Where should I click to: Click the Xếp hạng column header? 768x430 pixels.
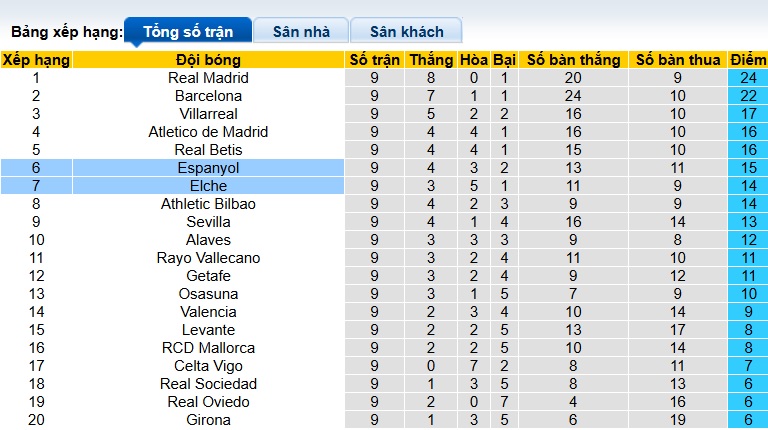point(36,60)
